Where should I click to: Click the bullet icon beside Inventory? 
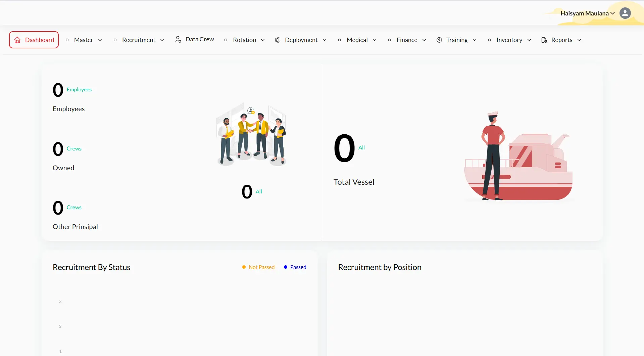(490, 40)
